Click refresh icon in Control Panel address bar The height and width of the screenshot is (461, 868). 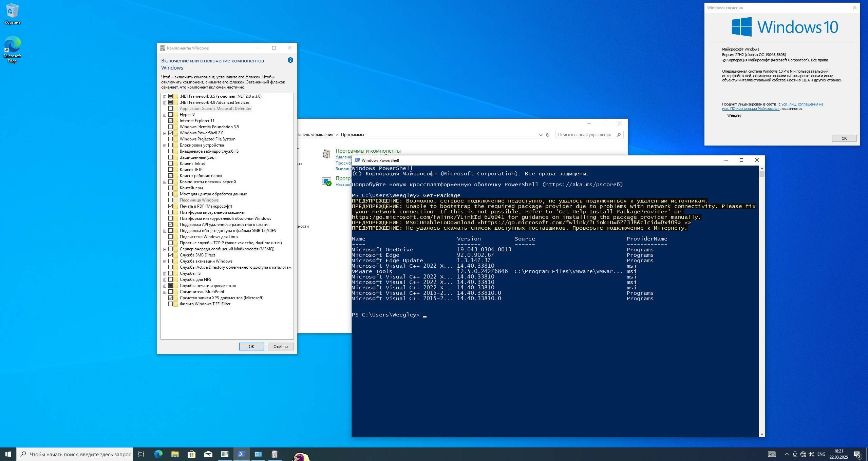(547, 135)
